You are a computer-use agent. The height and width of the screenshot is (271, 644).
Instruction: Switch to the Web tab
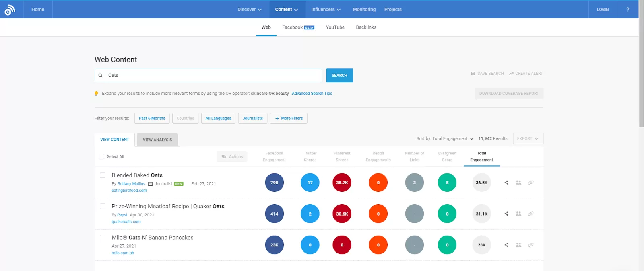coord(266,27)
